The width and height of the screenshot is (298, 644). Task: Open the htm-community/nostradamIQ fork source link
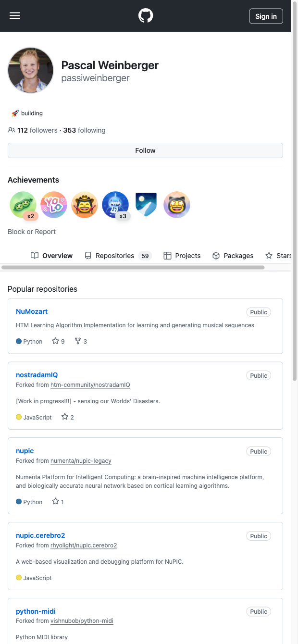tap(90, 385)
